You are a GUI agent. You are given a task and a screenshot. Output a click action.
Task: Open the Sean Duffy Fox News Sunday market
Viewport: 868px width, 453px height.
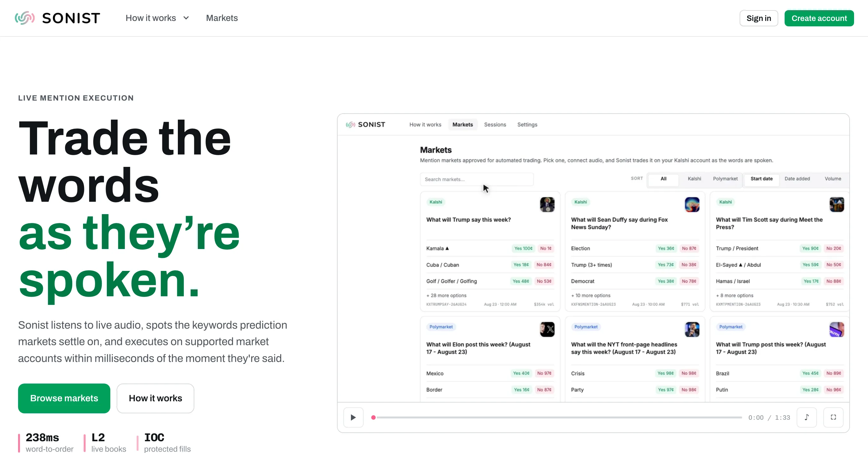(619, 223)
